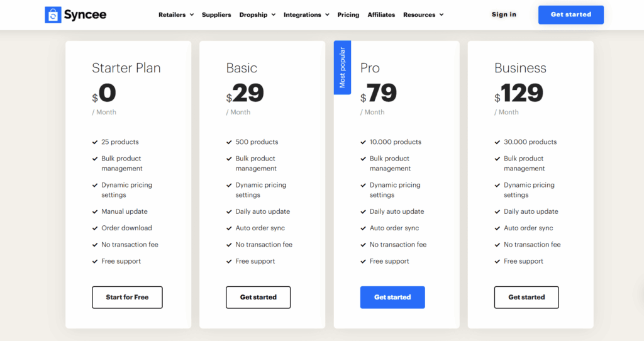Image resolution: width=644 pixels, height=341 pixels.
Task: Click Sign in link
Action: [504, 14]
